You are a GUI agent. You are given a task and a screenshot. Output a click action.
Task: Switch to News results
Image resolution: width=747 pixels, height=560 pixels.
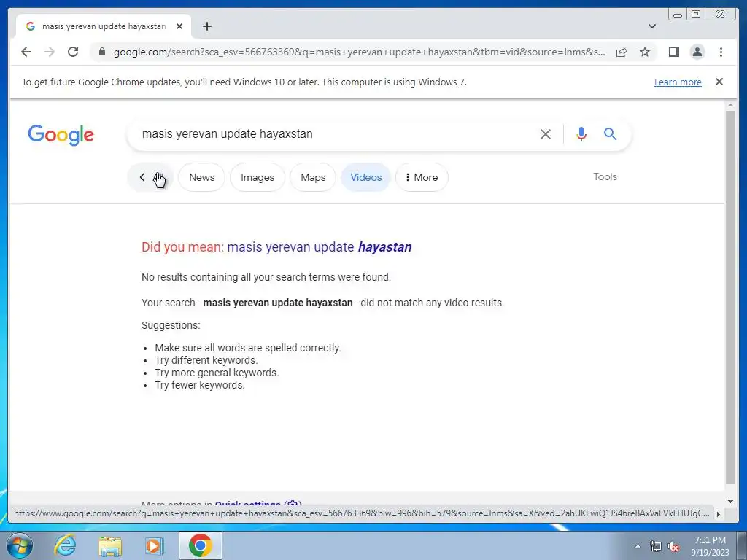click(x=201, y=177)
